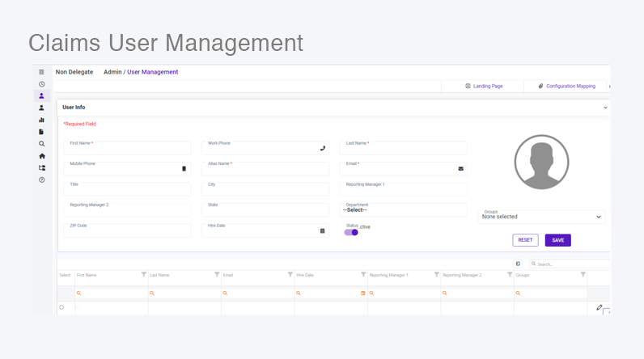
Task: Filter the Email column header
Action: pos(290,274)
